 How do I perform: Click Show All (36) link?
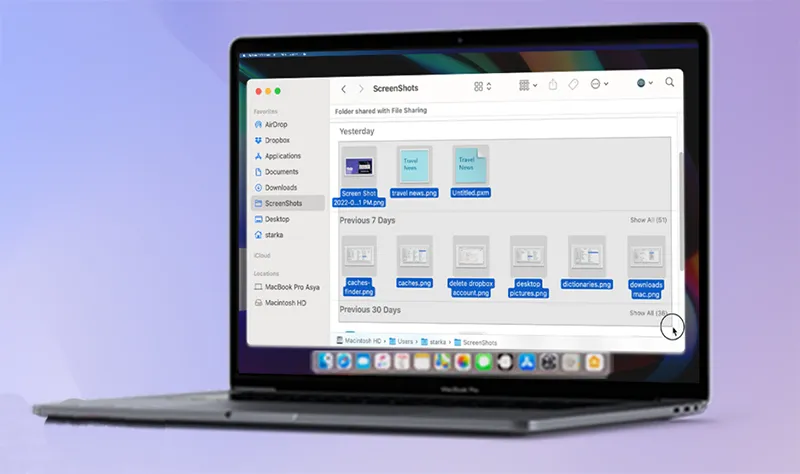[648, 313]
